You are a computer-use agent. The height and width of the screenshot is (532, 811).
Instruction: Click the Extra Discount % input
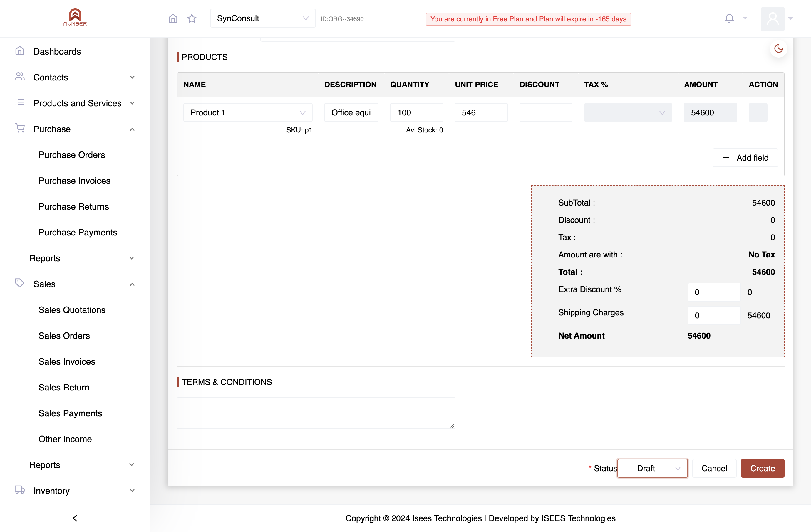click(714, 292)
